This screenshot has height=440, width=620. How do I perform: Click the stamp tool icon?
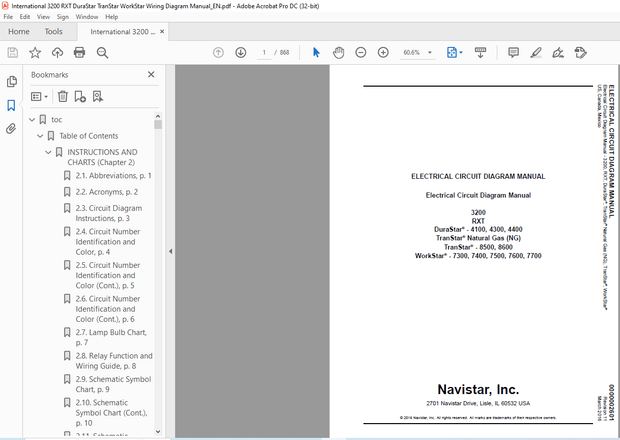click(x=580, y=53)
